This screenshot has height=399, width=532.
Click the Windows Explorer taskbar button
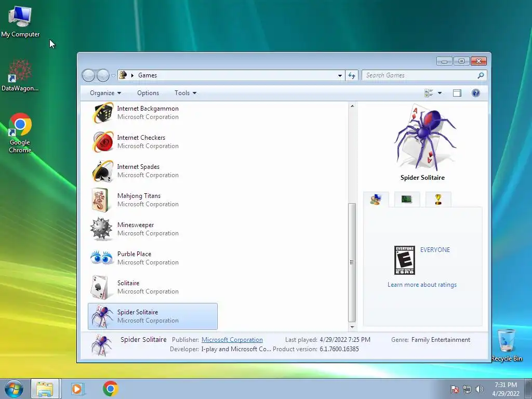pos(45,389)
